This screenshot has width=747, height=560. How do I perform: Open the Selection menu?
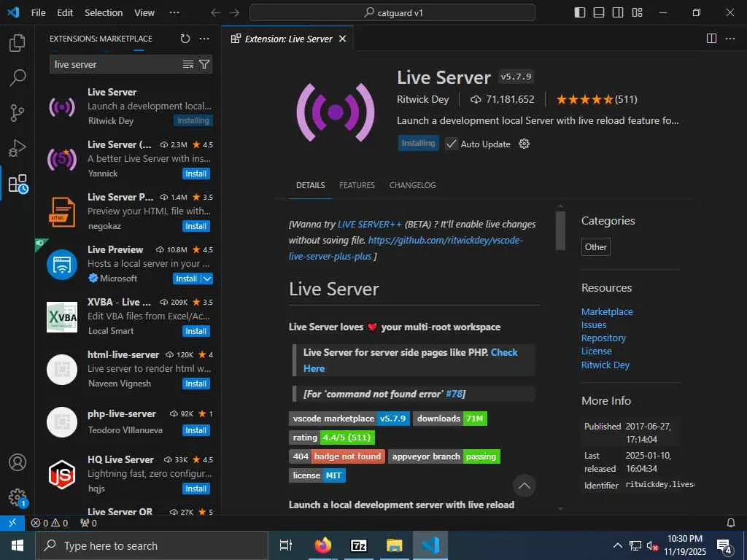(104, 12)
